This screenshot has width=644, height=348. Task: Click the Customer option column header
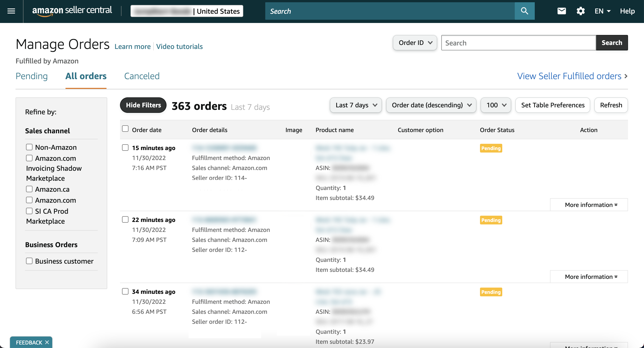pyautogui.click(x=420, y=130)
